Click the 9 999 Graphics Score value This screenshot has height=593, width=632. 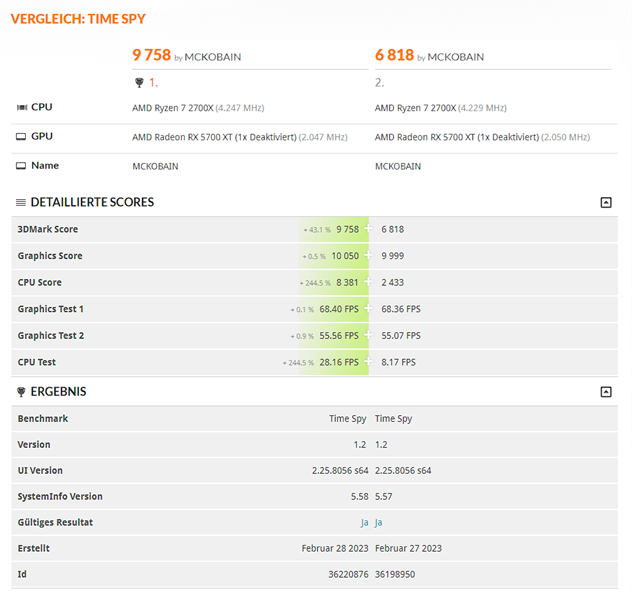pos(393,256)
